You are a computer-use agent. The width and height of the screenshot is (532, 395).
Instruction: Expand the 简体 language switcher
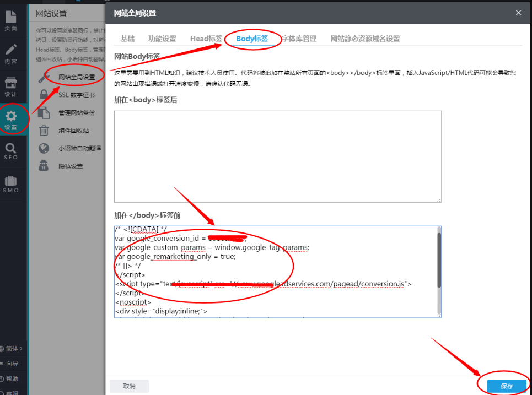[12, 348]
